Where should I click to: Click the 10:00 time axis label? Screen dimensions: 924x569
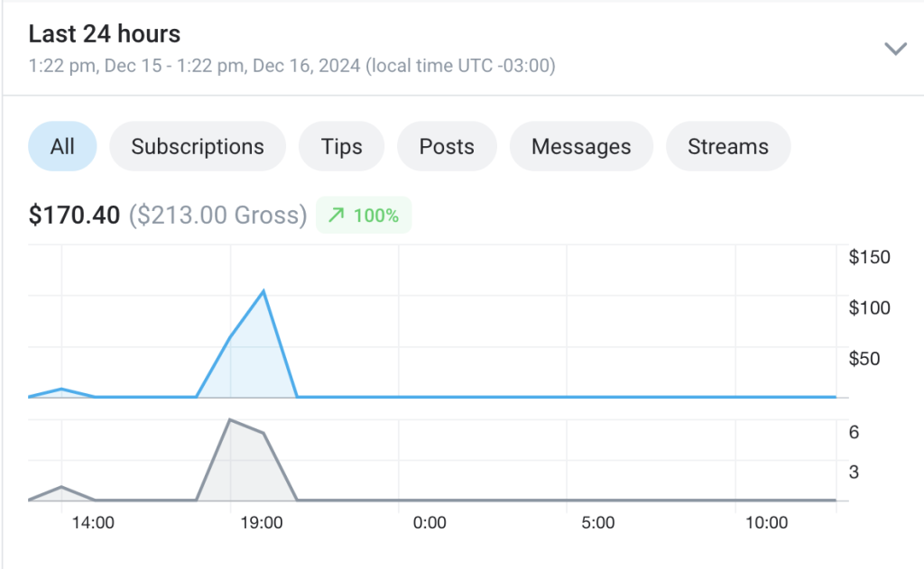pos(766,522)
